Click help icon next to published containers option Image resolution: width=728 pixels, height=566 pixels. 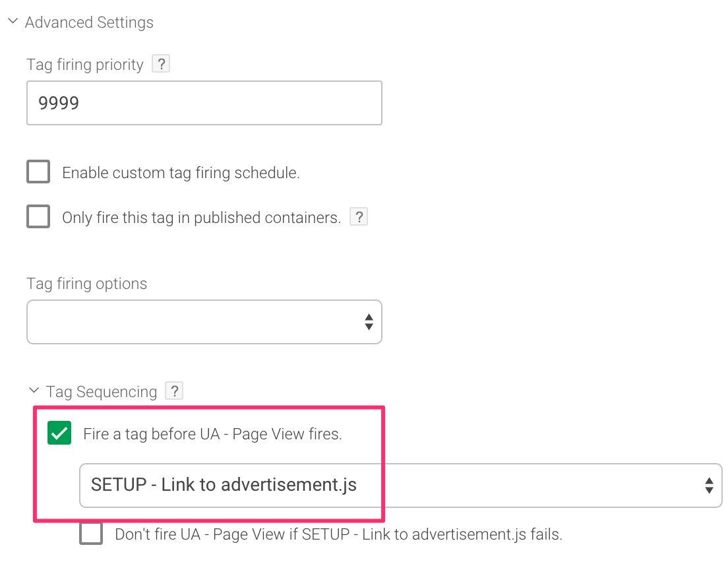point(359,217)
